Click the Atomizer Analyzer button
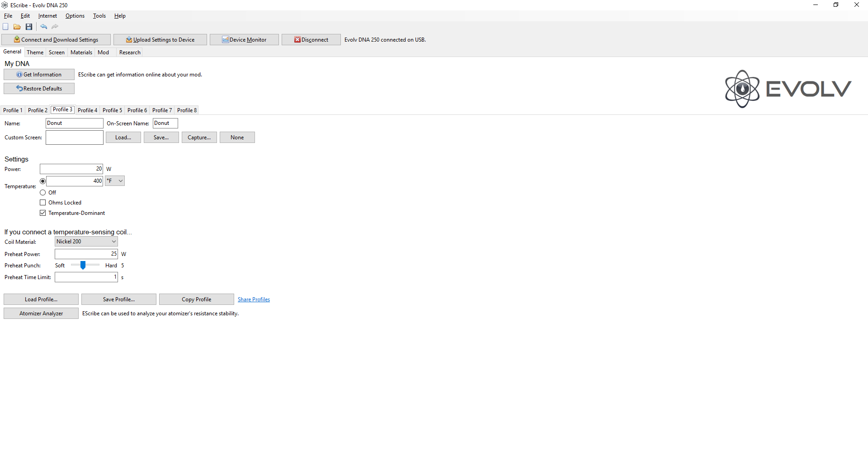Viewport: 868px width, 475px height. (41, 313)
